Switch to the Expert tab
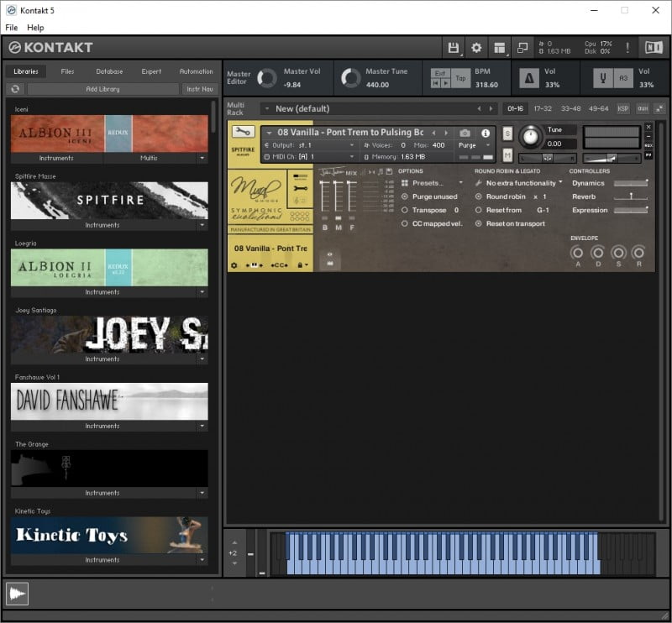The width and height of the screenshot is (672, 623). pyautogui.click(x=151, y=71)
